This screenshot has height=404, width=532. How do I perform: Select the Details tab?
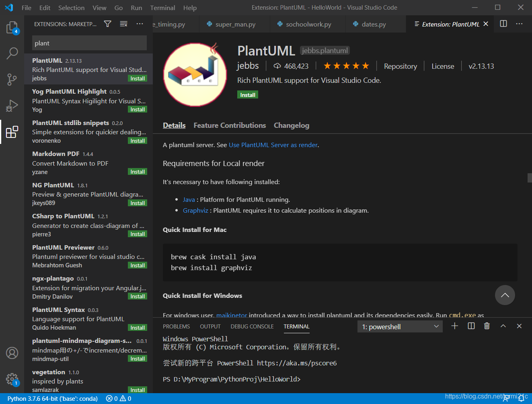(x=174, y=125)
